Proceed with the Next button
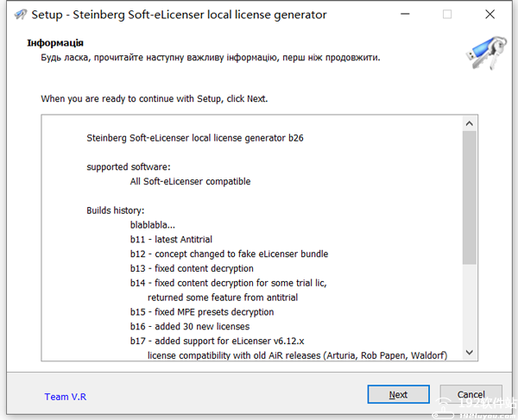Image resolution: width=518 pixels, height=420 pixels. (x=398, y=394)
